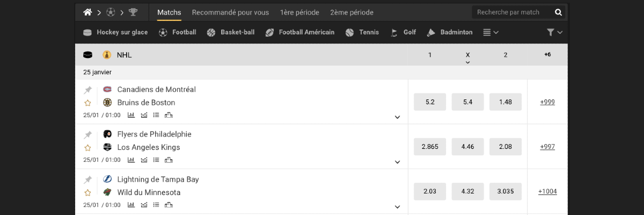This screenshot has height=215, width=644.
Task: Select Basket-ball sport filter
Action: [x=230, y=32]
